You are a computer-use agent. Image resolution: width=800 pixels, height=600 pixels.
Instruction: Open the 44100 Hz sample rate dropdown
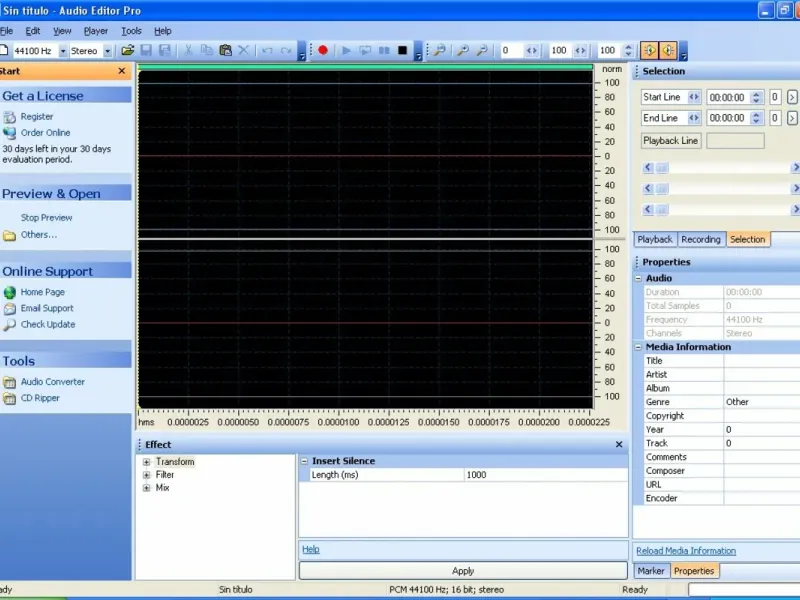tap(63, 51)
